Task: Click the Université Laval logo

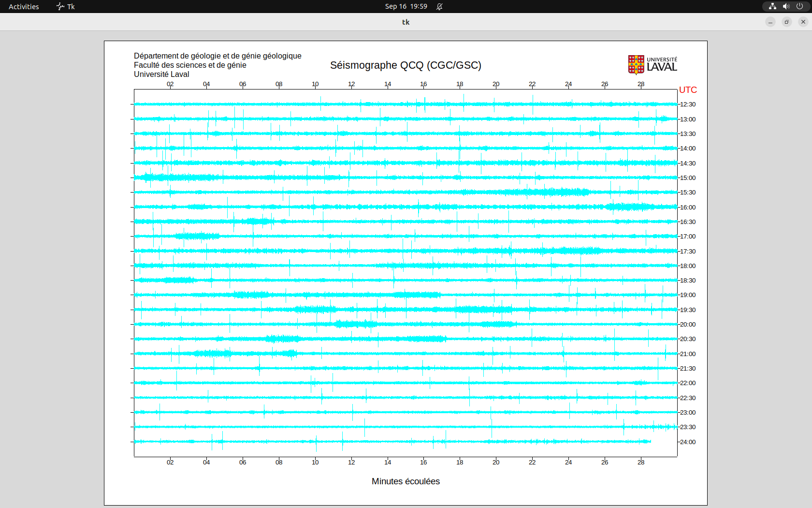Action: pos(652,64)
